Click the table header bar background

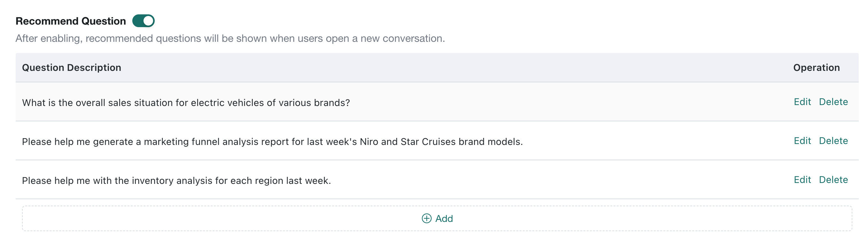tap(437, 68)
